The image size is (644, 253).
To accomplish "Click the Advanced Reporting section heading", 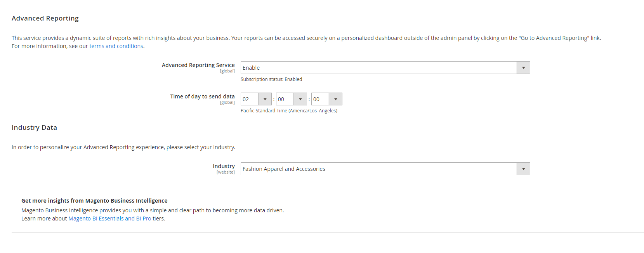I will click(45, 18).
